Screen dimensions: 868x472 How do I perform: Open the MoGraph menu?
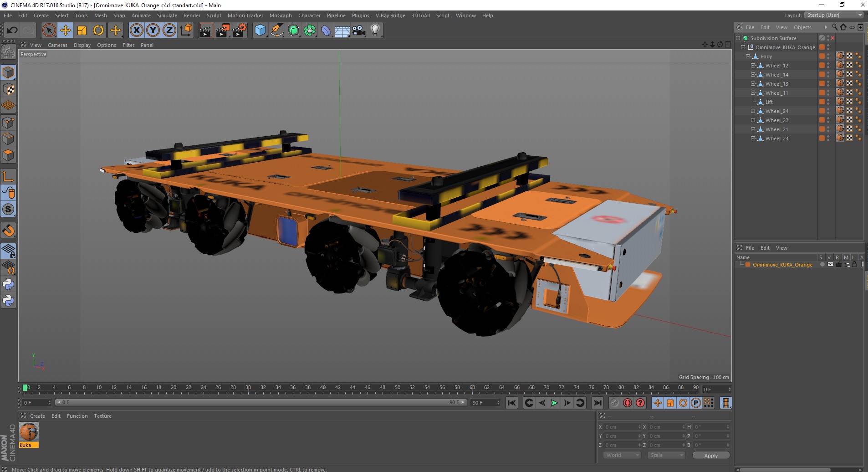pyautogui.click(x=281, y=15)
